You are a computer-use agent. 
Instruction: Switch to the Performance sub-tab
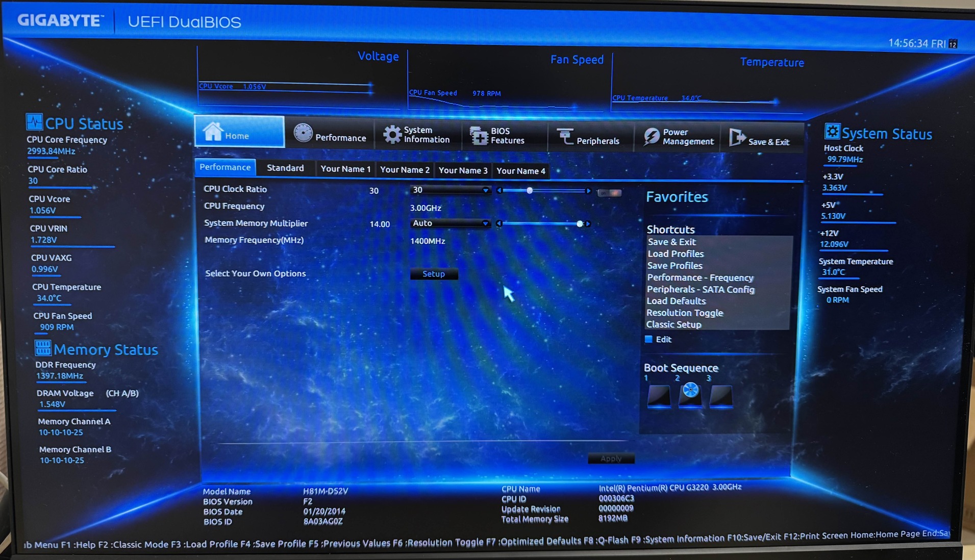(x=225, y=167)
